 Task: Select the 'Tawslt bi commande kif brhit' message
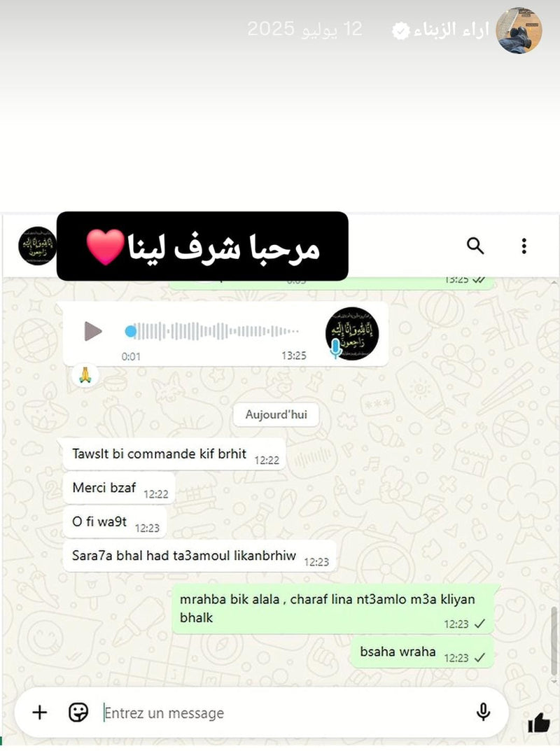[x=174, y=454]
